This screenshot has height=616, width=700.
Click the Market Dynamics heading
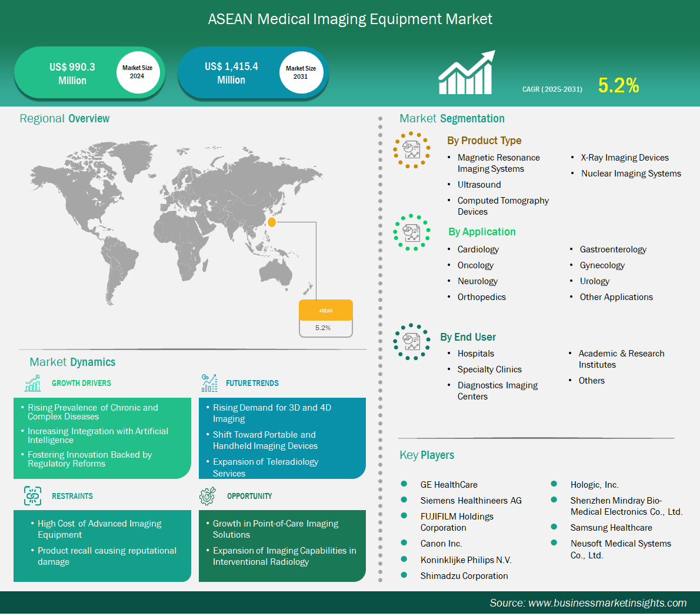72,362
